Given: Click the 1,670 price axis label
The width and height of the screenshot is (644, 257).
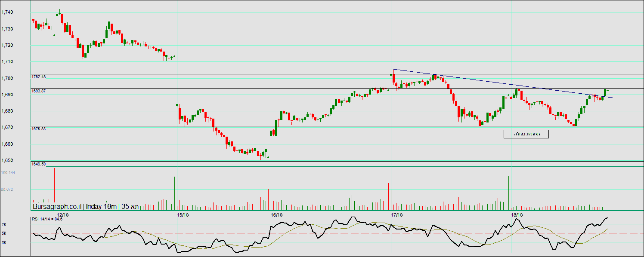Looking at the screenshot, I should (x=7, y=128).
